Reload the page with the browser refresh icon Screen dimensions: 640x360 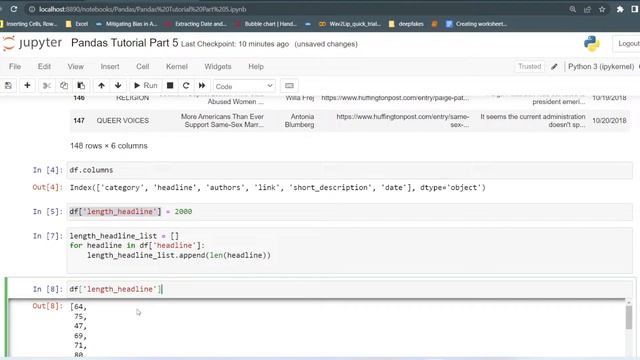[x=14, y=9]
